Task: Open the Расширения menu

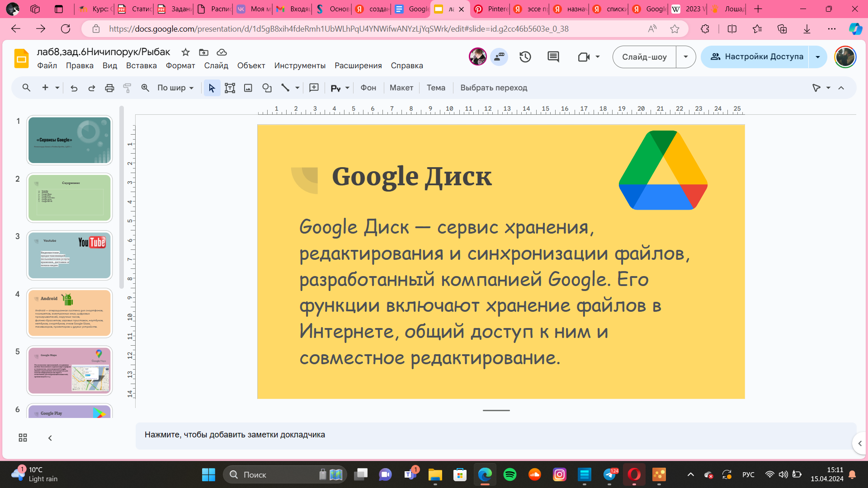Action: click(358, 66)
